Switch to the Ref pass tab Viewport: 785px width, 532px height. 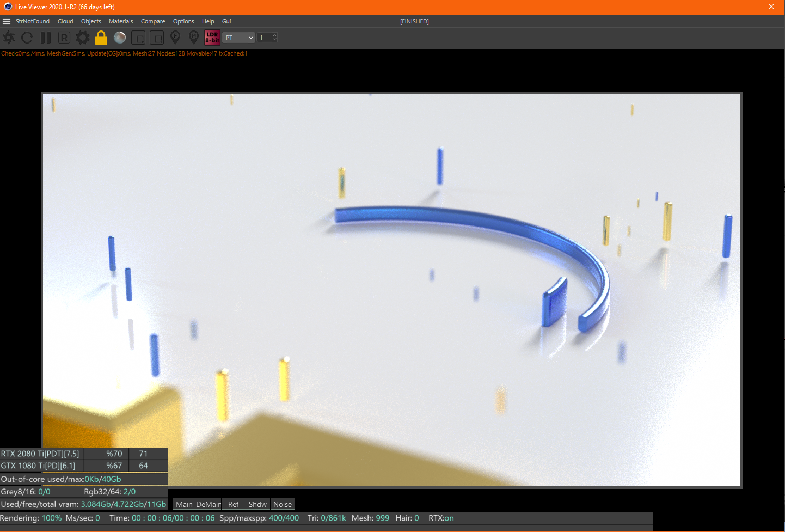click(x=234, y=504)
